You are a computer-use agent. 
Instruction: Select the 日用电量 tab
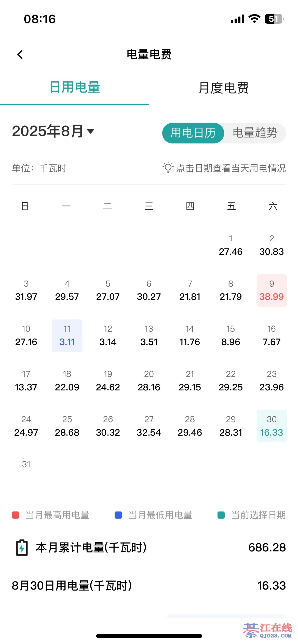point(75,87)
